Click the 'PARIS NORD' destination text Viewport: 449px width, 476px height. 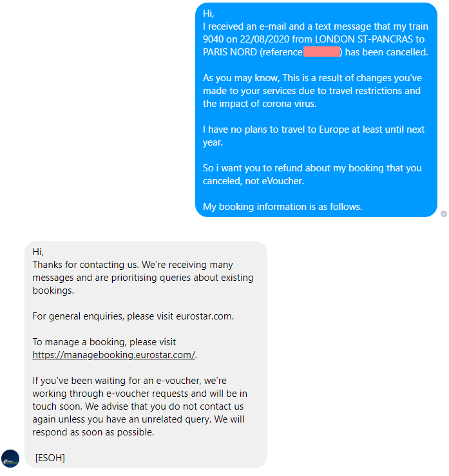point(230,52)
